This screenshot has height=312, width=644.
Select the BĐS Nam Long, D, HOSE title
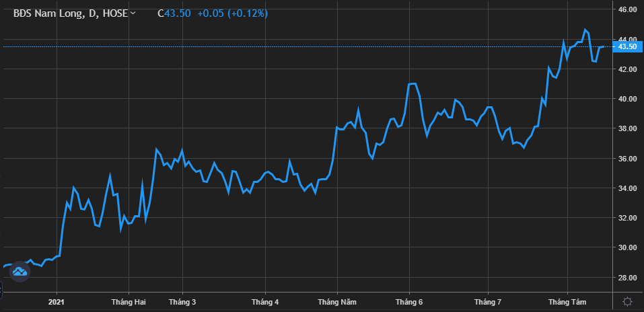(71, 13)
